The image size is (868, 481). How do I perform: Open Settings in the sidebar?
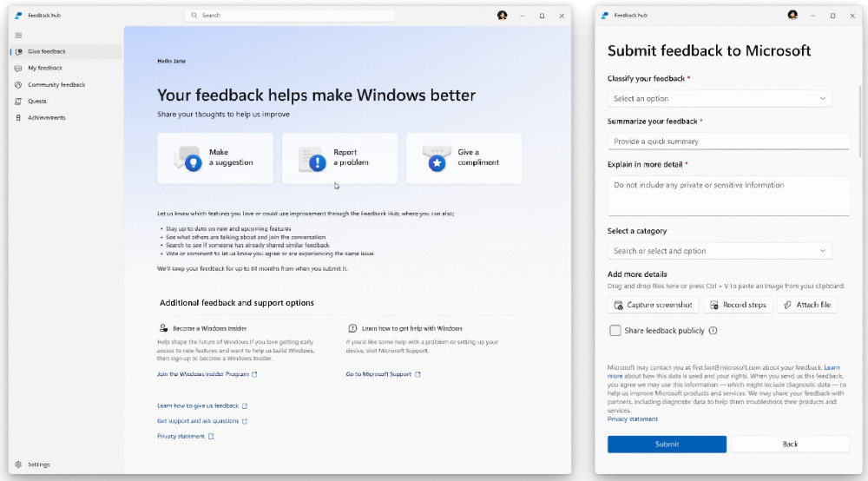coord(38,465)
